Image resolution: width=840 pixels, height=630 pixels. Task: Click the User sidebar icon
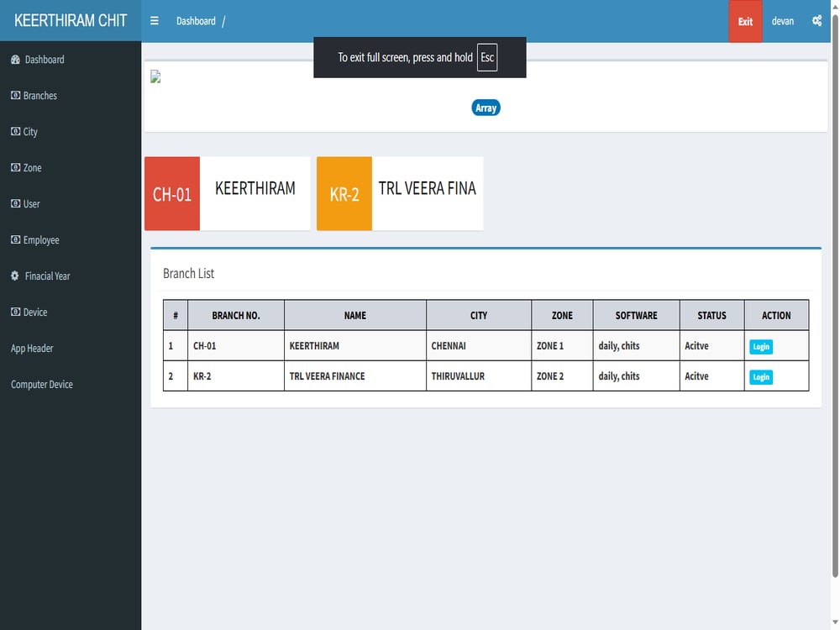pos(15,203)
